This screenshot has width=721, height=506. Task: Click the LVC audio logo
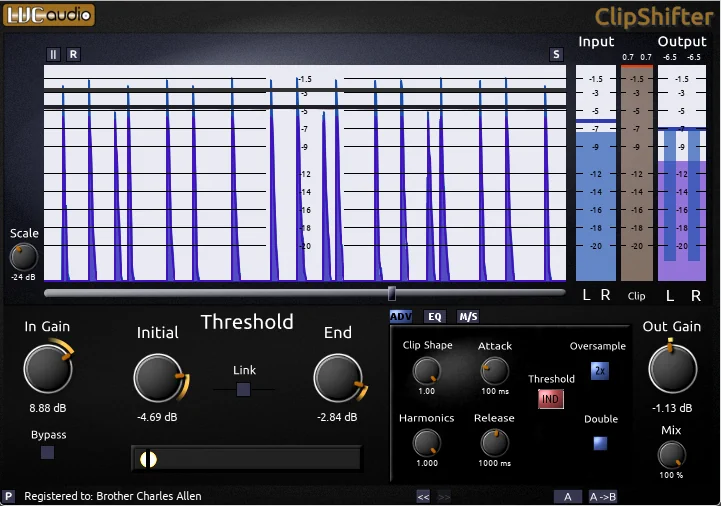[x=49, y=15]
